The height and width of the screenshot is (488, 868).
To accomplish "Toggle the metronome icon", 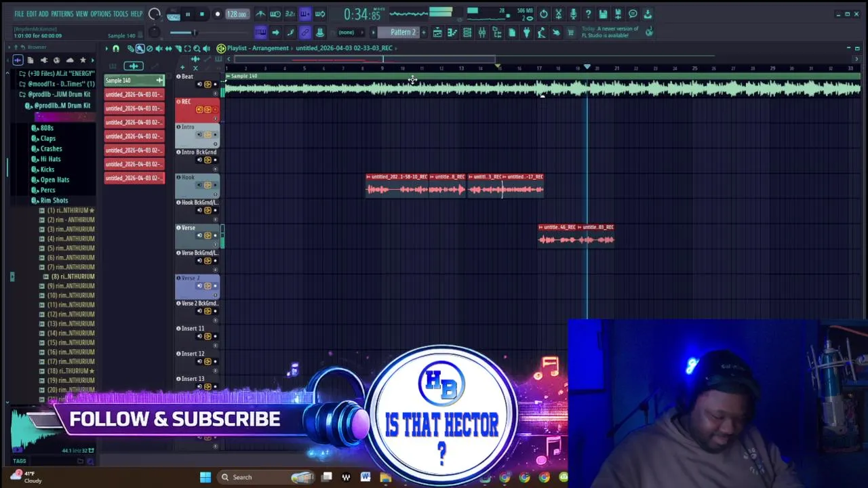I will [x=260, y=14].
